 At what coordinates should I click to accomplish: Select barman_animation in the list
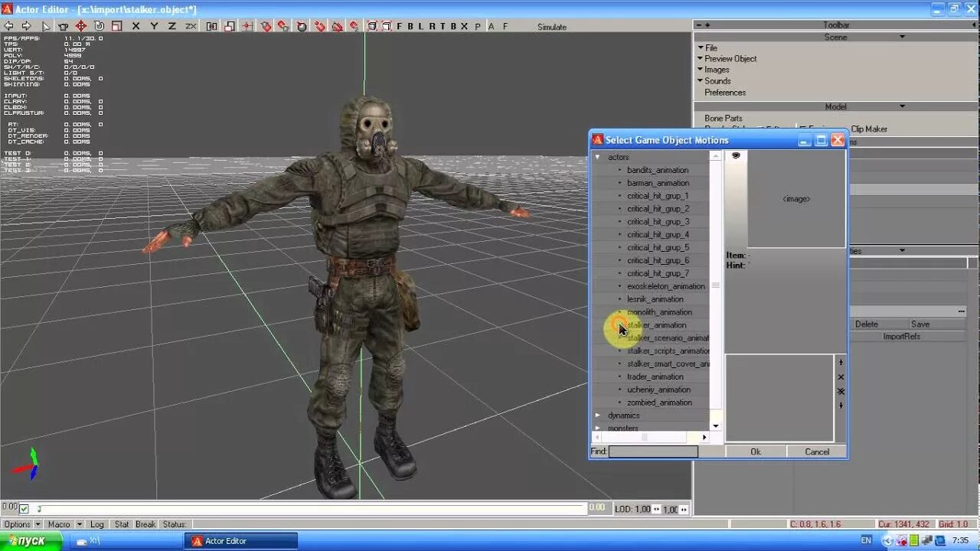pos(658,183)
